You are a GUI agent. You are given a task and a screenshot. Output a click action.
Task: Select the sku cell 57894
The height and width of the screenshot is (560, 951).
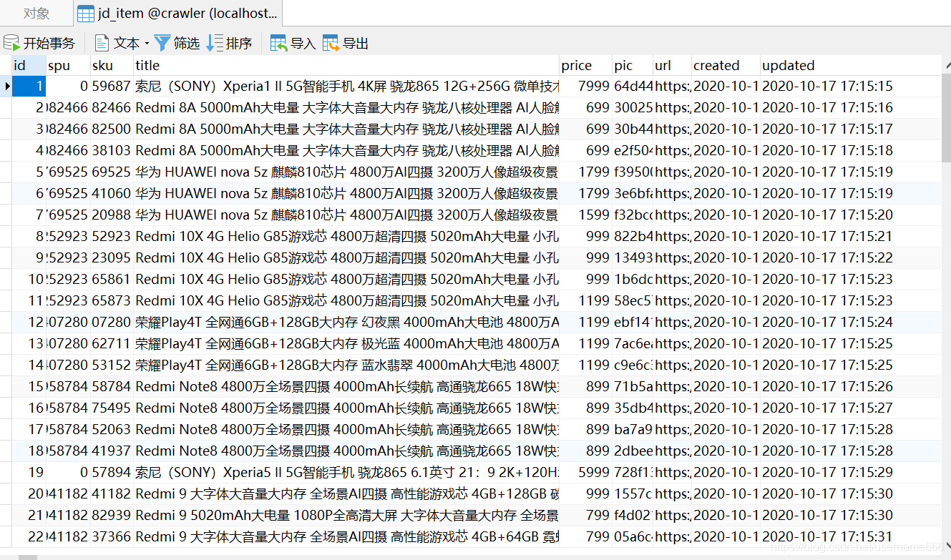click(x=112, y=473)
